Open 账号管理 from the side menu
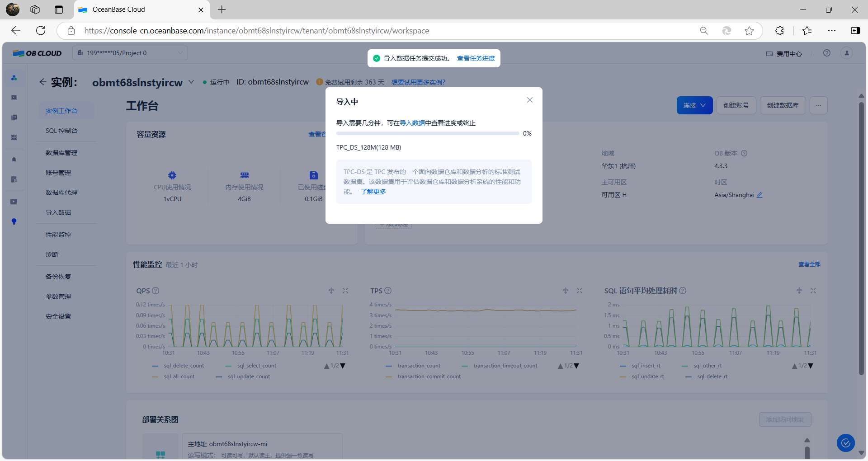868x461 pixels. (58, 173)
